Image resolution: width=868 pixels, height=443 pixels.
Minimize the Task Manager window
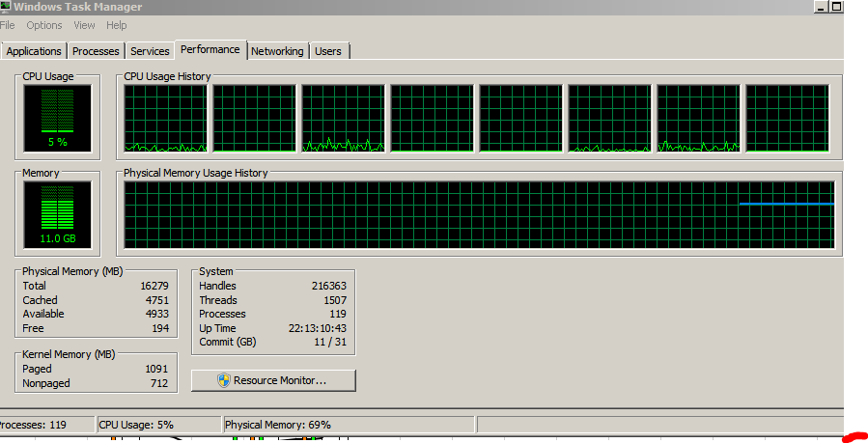point(821,7)
